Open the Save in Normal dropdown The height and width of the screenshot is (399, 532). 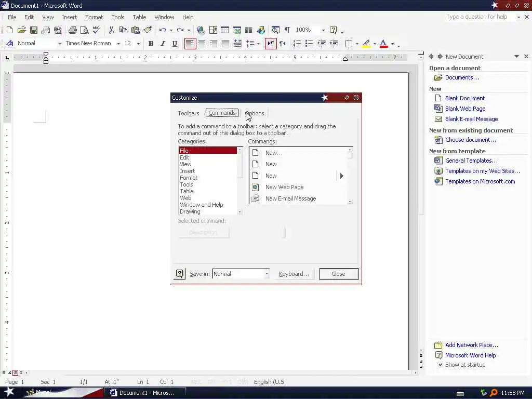coord(267,274)
